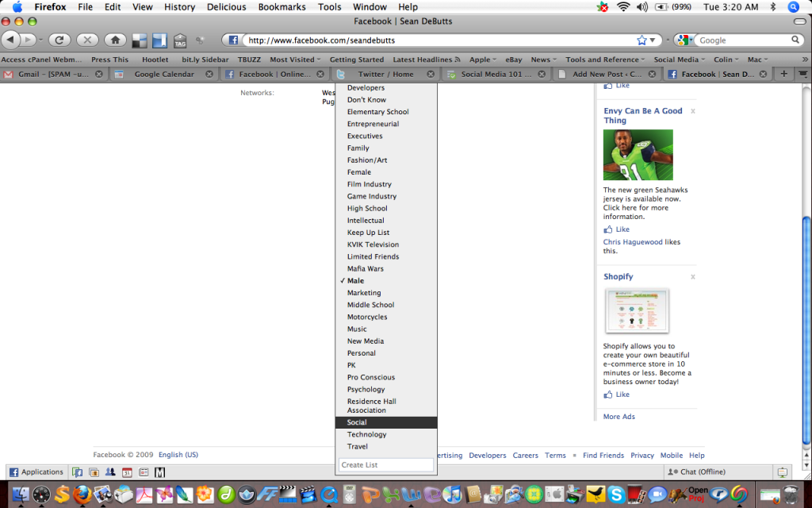
Task: Click the More Ads link
Action: (x=619, y=417)
